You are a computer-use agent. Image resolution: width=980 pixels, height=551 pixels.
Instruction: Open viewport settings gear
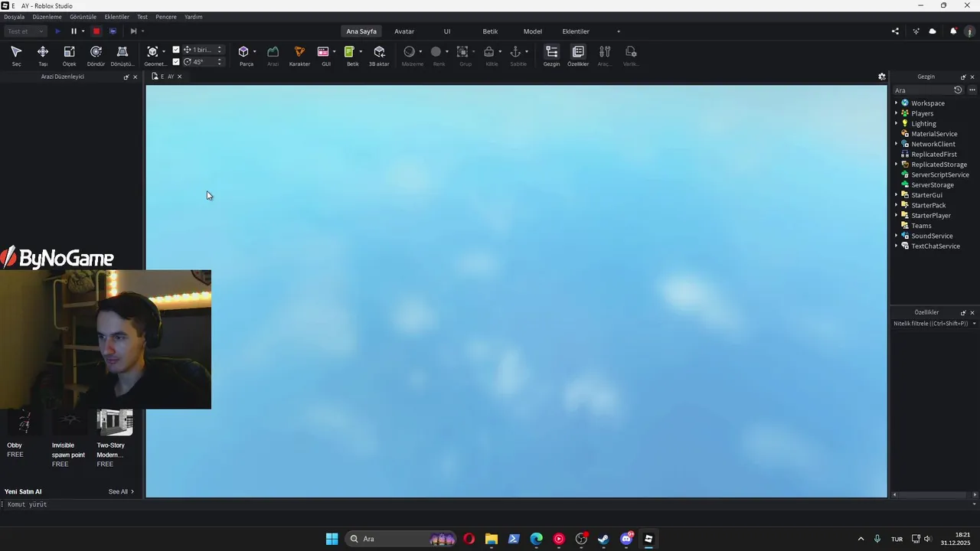(882, 77)
